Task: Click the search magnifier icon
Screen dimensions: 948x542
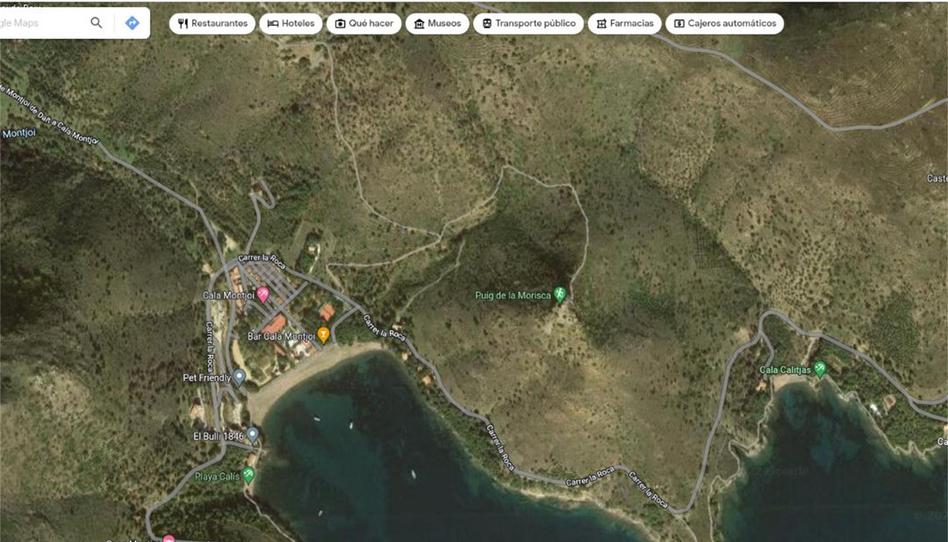Action: pyautogui.click(x=96, y=23)
